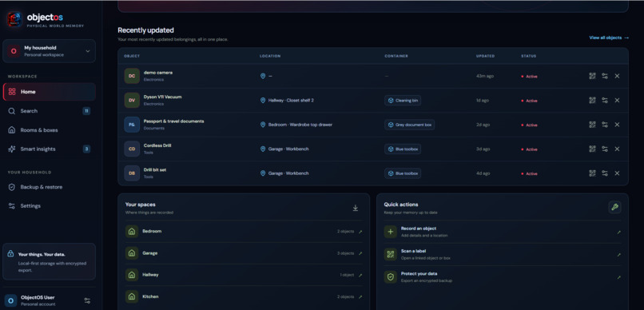Click the Active status of demo camera
This screenshot has height=310, width=644.
coord(529,77)
